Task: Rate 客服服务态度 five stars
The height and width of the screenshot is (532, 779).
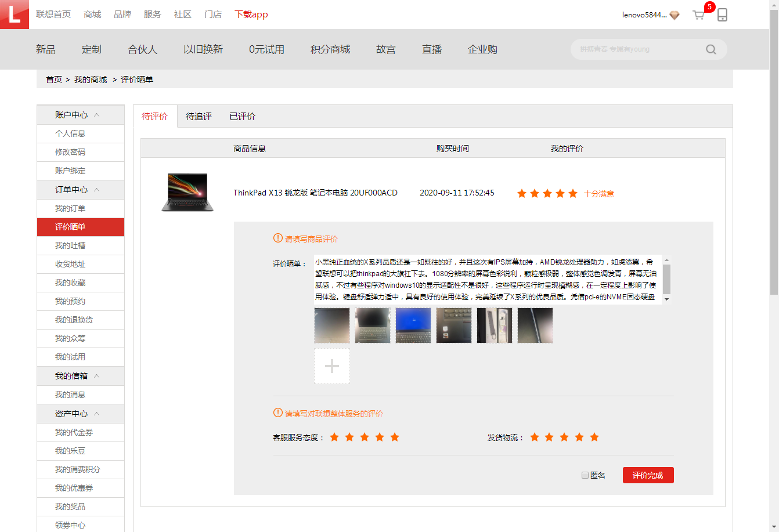Action: click(395, 437)
